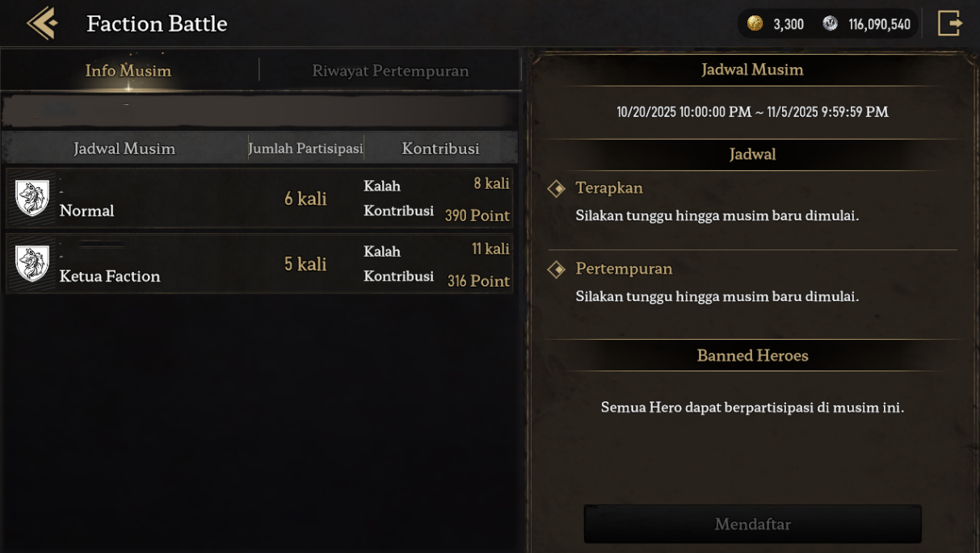
Task: Click the silver coin currency icon
Action: pyautogui.click(x=830, y=24)
